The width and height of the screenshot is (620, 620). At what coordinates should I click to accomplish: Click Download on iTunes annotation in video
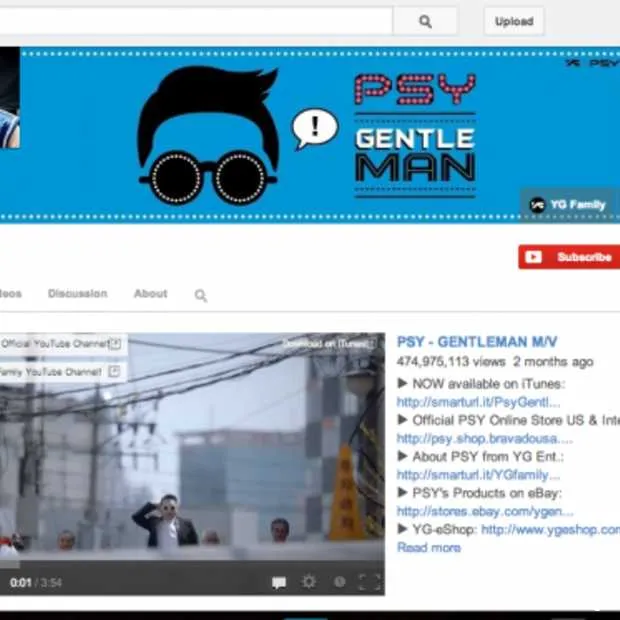[x=329, y=344]
